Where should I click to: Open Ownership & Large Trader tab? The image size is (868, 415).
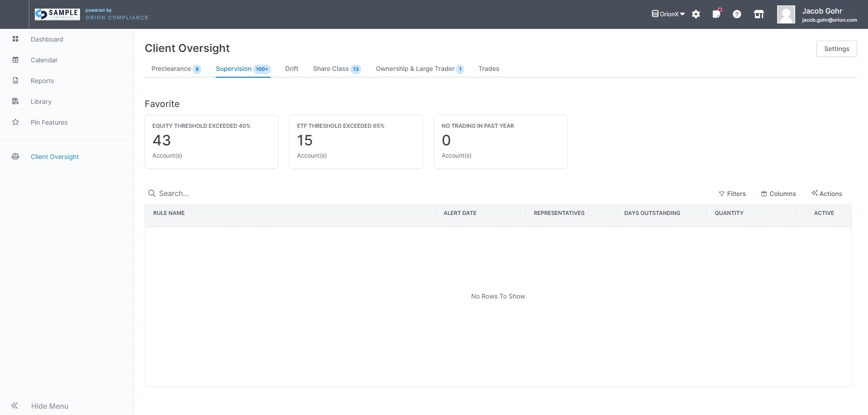(420, 69)
